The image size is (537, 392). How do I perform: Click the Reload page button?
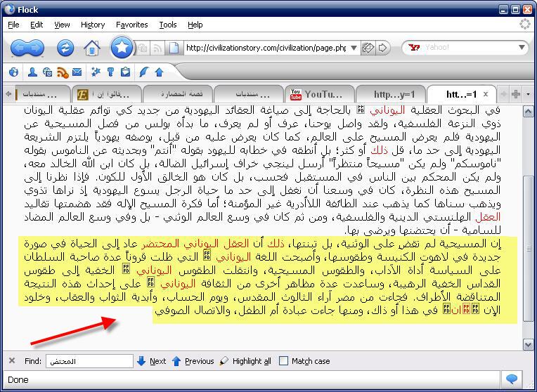tap(65, 48)
